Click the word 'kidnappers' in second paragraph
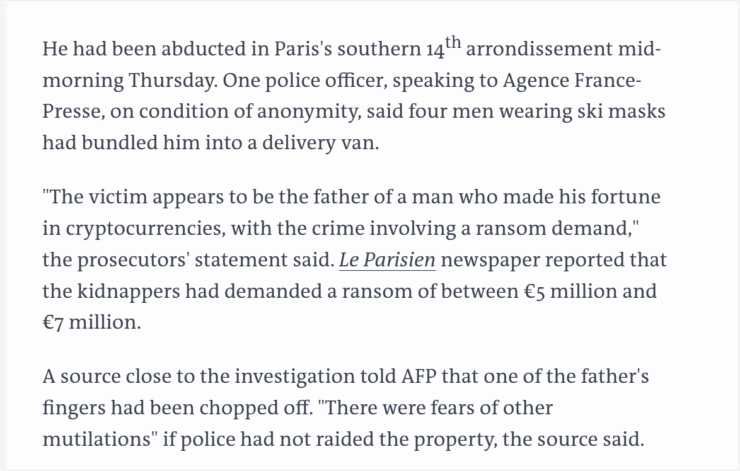Image resolution: width=740 pixels, height=471 pixels. click(x=128, y=292)
